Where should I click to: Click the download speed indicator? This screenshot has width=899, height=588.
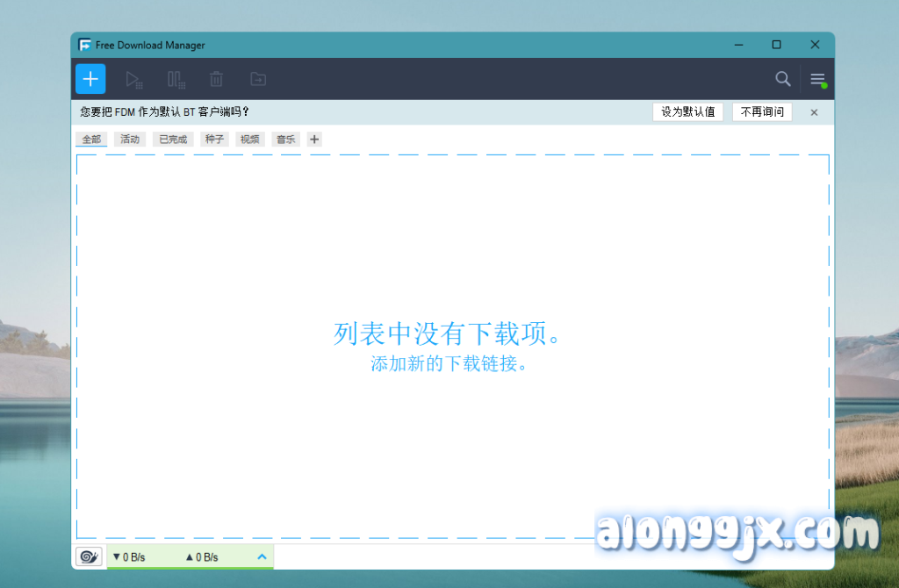coord(129,556)
